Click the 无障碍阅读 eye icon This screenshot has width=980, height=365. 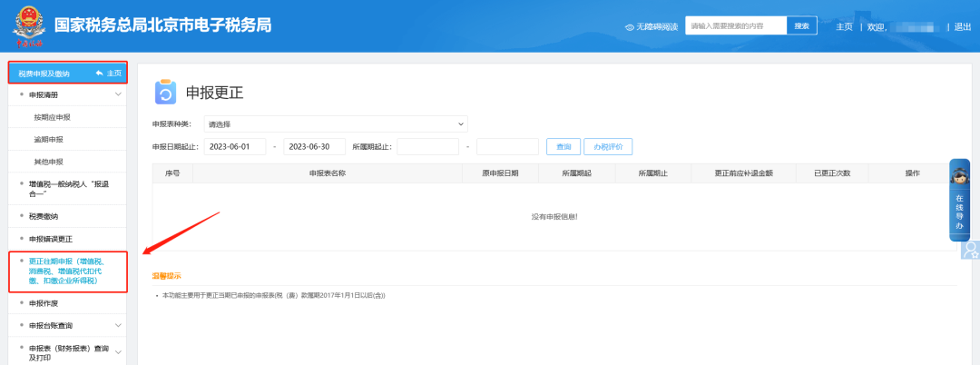(x=629, y=27)
